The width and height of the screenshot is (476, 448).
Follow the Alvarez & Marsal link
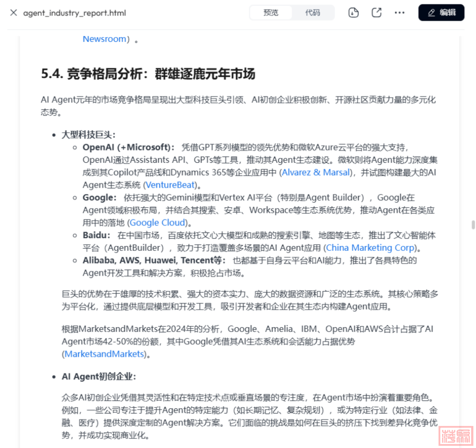(x=316, y=172)
